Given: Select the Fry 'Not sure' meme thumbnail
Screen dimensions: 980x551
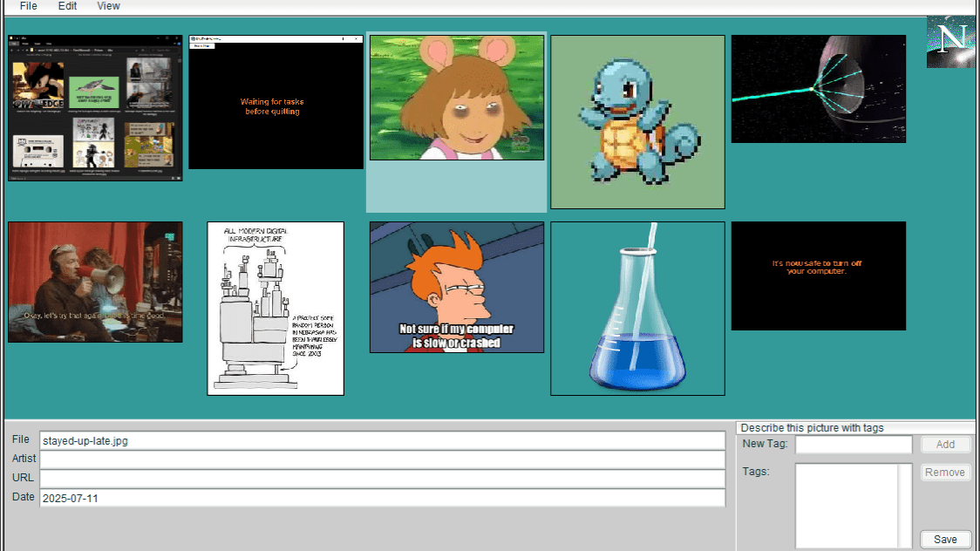Looking at the screenshot, I should coord(457,287).
